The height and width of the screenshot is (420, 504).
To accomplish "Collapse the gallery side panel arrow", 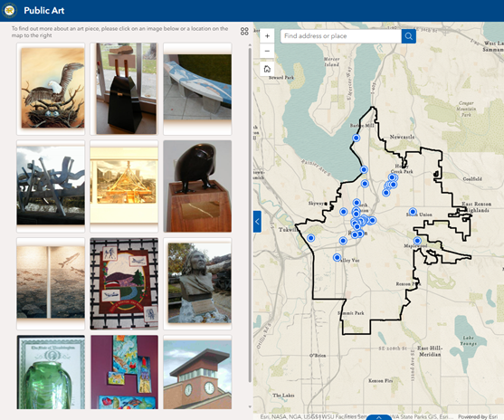I will (x=257, y=222).
